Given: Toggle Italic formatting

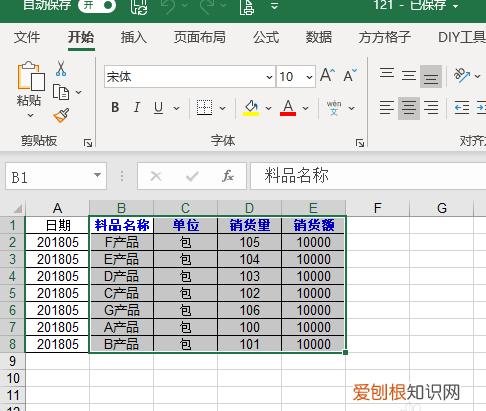Looking at the screenshot, I should [x=137, y=107].
